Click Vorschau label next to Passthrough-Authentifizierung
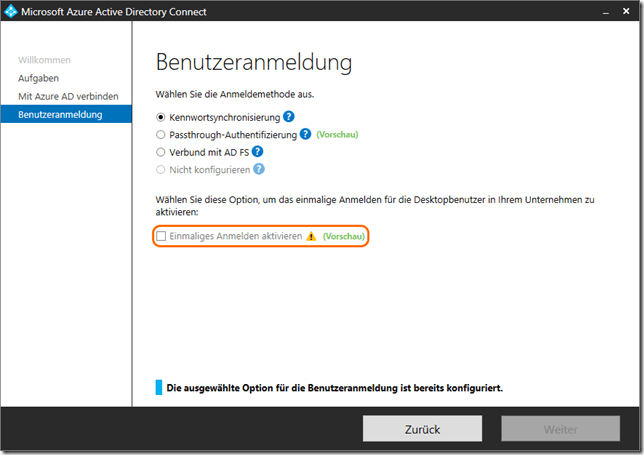This screenshot has width=644, height=455. click(337, 135)
